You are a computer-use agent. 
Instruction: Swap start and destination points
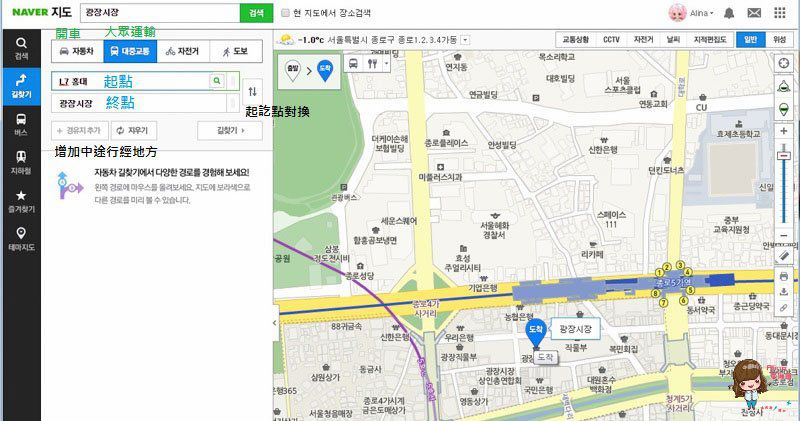pyautogui.click(x=253, y=91)
